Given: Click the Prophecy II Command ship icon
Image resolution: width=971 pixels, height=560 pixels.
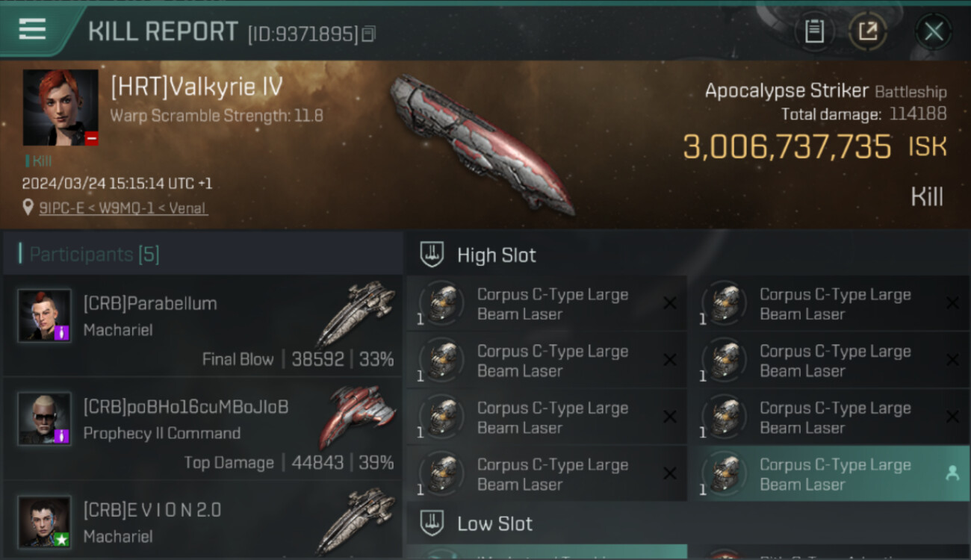Looking at the screenshot, I should [x=358, y=415].
